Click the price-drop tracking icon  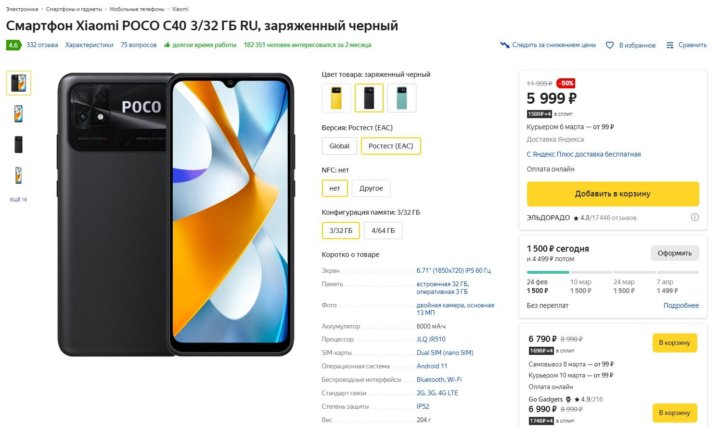504,45
